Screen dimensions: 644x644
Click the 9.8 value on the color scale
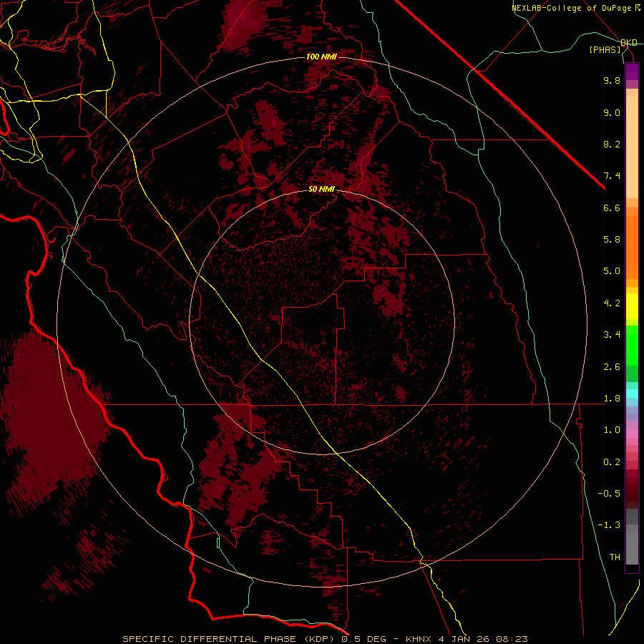pos(612,80)
